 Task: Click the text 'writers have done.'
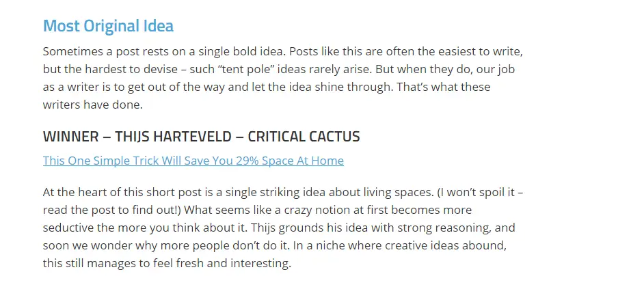[x=92, y=105]
